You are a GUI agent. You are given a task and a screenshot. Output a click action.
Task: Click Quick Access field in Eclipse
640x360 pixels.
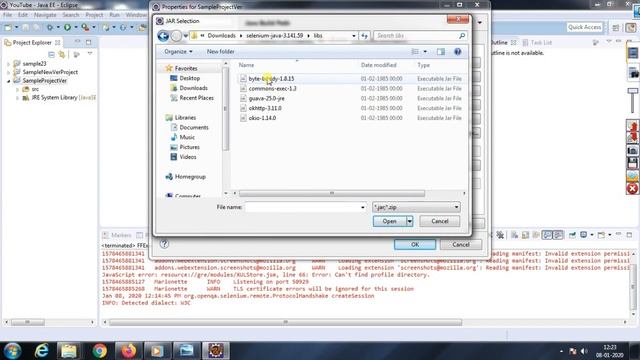coord(584,27)
